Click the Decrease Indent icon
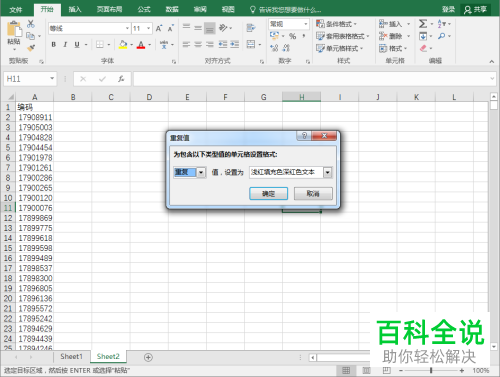 pyautogui.click(x=223, y=44)
